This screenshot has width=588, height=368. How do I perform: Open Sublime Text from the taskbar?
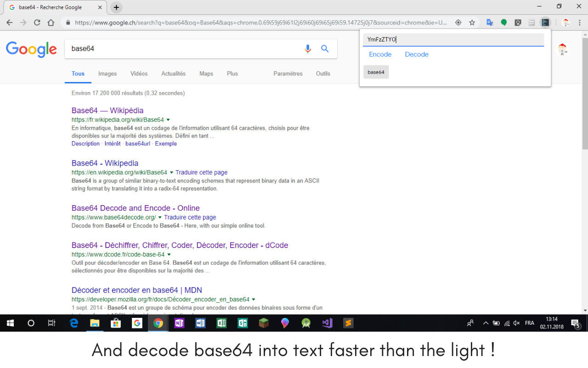[x=348, y=323]
